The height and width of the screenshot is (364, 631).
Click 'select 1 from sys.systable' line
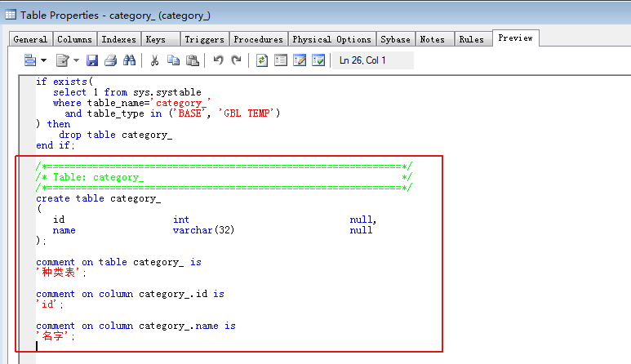[127, 92]
